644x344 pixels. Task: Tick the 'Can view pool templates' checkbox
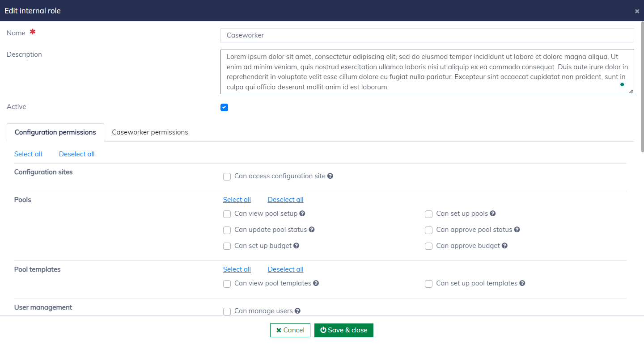(227, 284)
